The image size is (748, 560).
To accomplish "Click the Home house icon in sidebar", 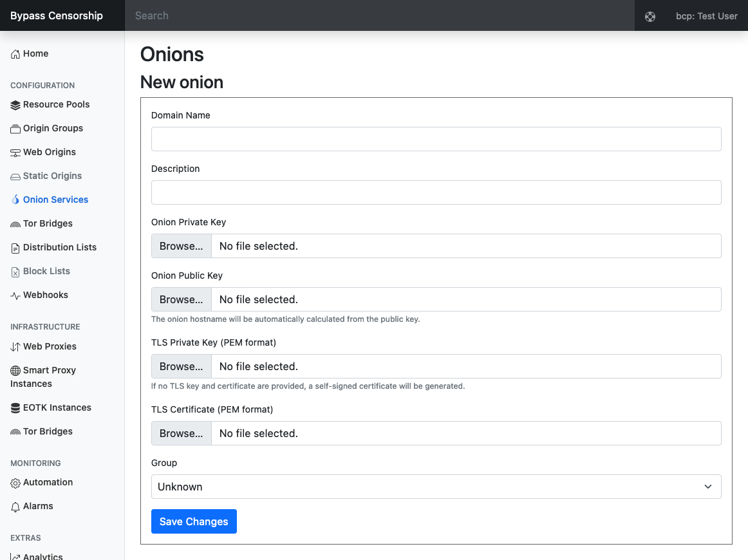I will [15, 54].
